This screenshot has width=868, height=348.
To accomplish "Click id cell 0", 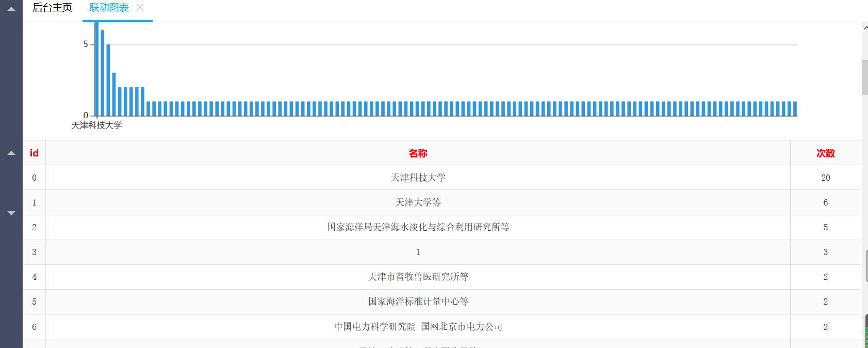I will point(34,178).
